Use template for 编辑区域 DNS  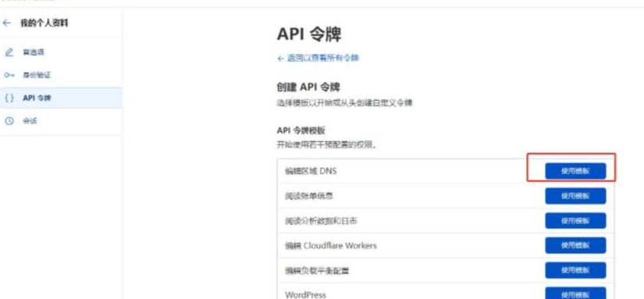tap(575, 171)
